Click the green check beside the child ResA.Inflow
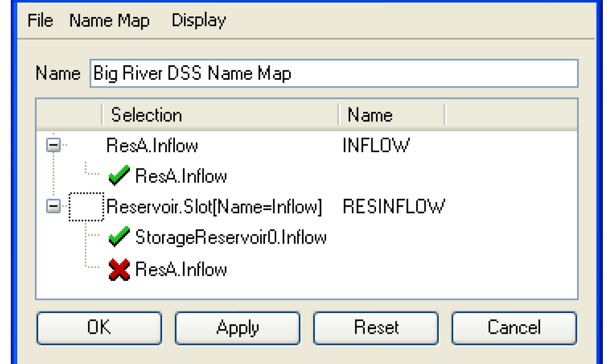This screenshot has width=607, height=364. (x=119, y=176)
